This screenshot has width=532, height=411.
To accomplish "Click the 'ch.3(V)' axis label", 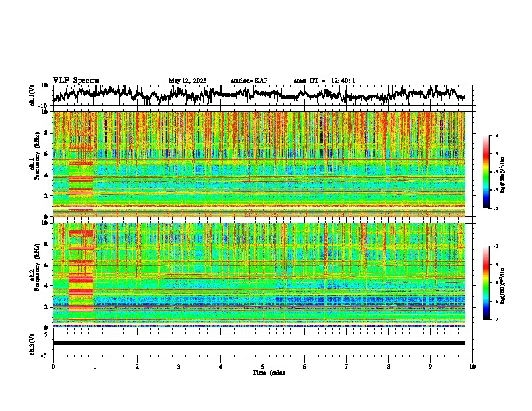I will [x=32, y=345].
